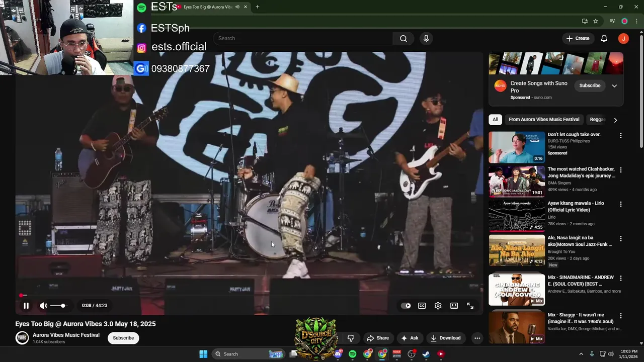Viewport: 644px width, 362px height.
Task: Open options for Ayaw kitang mawala video
Action: tap(620, 204)
